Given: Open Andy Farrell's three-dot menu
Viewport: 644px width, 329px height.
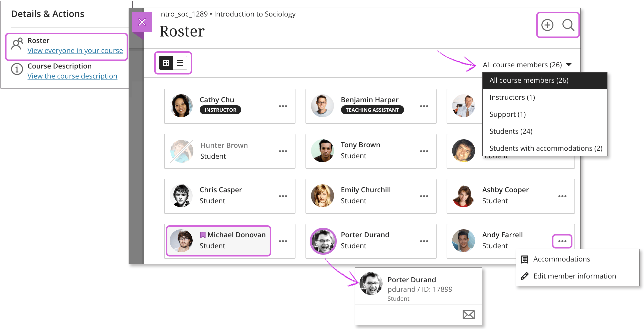Looking at the screenshot, I should coord(562,241).
